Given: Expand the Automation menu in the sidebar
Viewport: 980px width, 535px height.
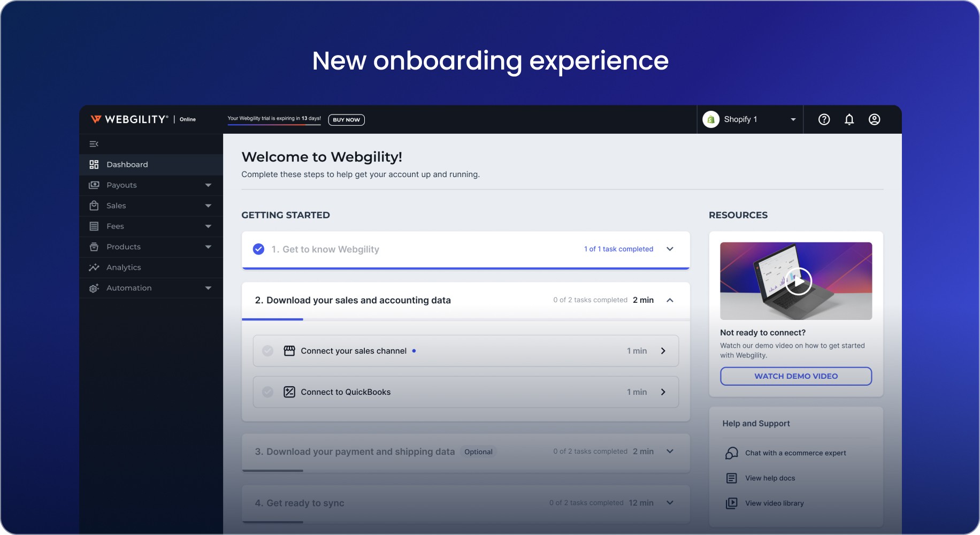Looking at the screenshot, I should coord(208,287).
